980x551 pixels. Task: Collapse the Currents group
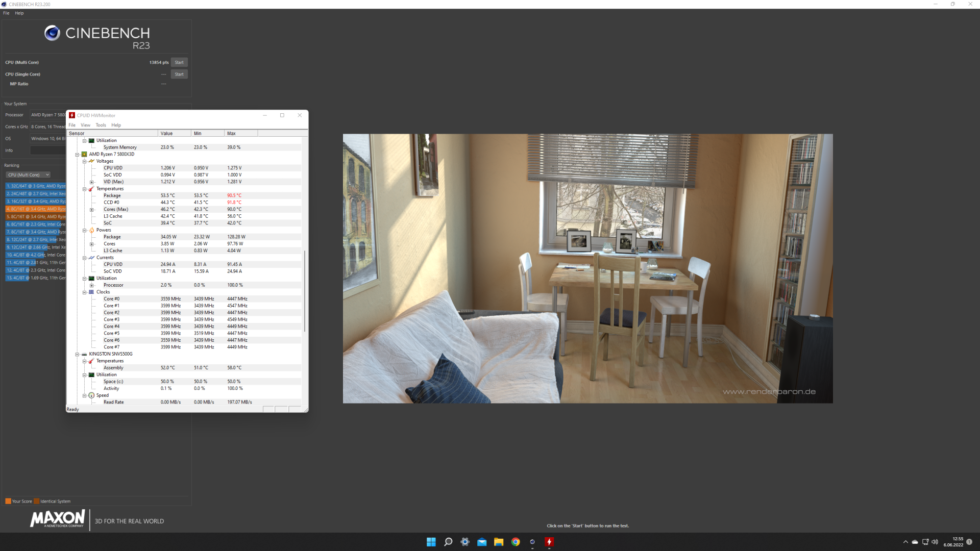click(85, 258)
